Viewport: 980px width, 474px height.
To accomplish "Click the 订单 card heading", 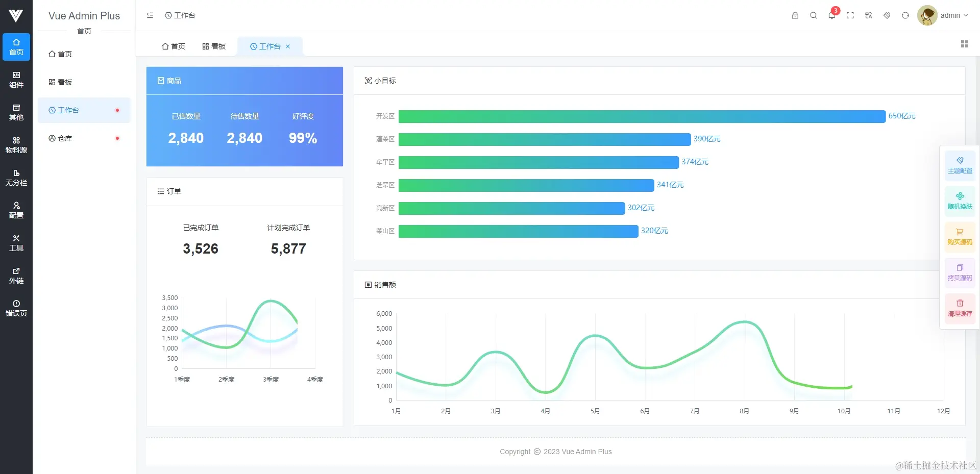I will point(169,191).
